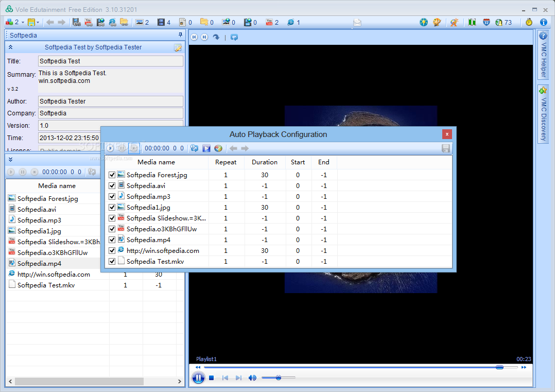This screenshot has height=392, width=555.
Task: Click the horizontal scrollbar in playlist panel
Action: pos(79,381)
